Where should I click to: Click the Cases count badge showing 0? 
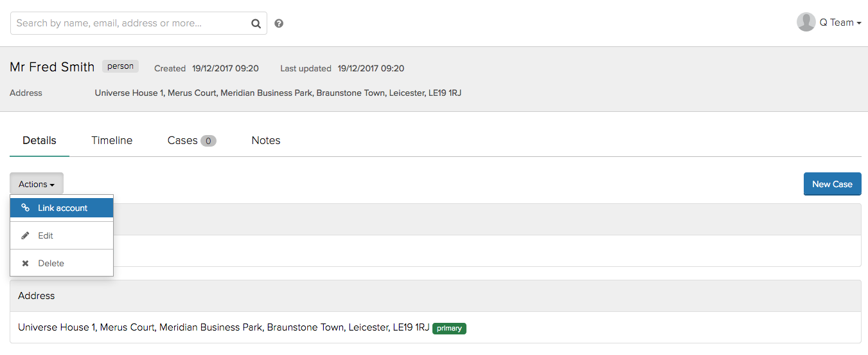(x=208, y=141)
